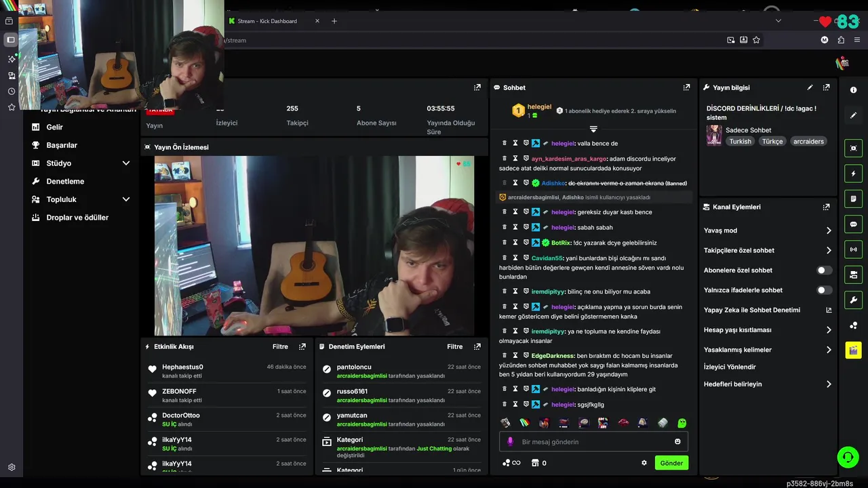Screen dimensions: 868x488
Task: Click the arcraiders tag
Action: tap(808, 142)
